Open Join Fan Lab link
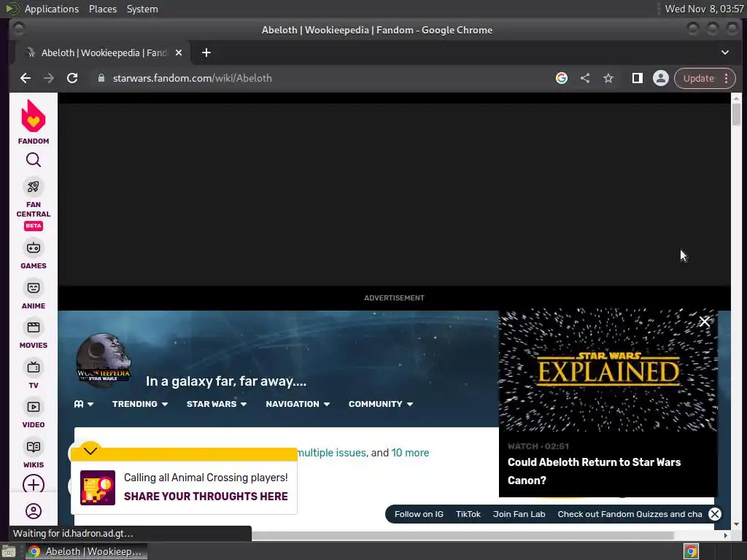 (519, 514)
